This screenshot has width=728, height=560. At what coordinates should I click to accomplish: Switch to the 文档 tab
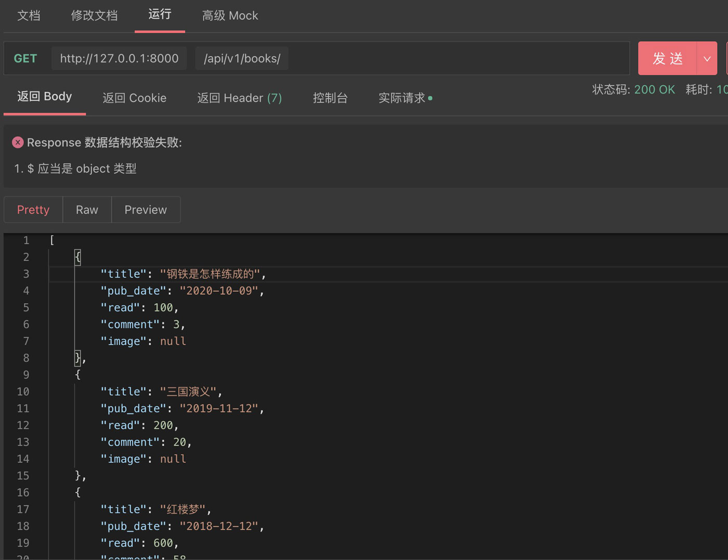point(29,16)
